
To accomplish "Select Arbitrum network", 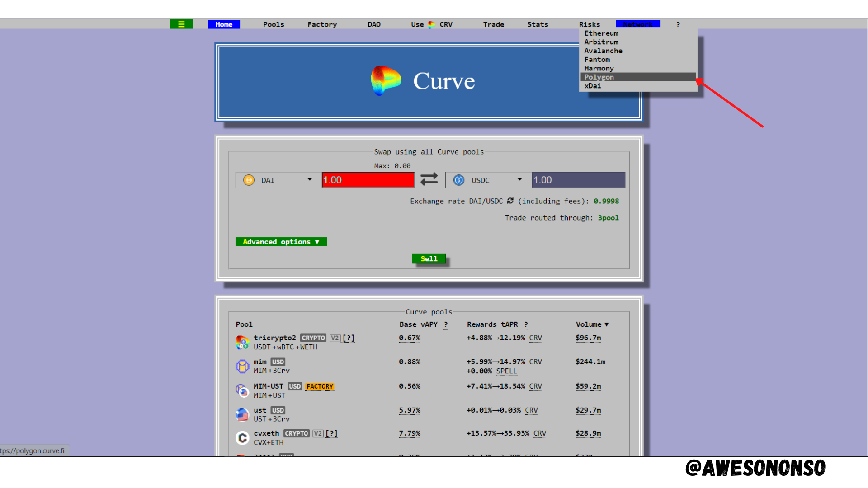I will 638,42.
